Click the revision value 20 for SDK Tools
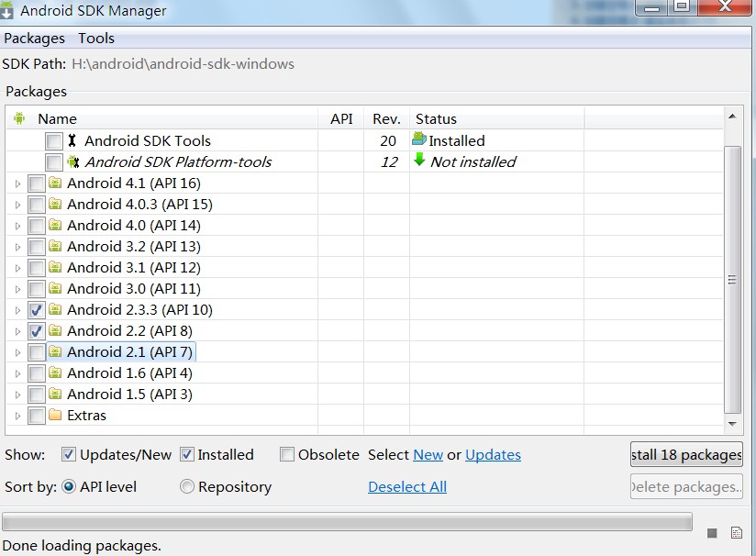The width and height of the screenshot is (756, 556). tap(388, 140)
